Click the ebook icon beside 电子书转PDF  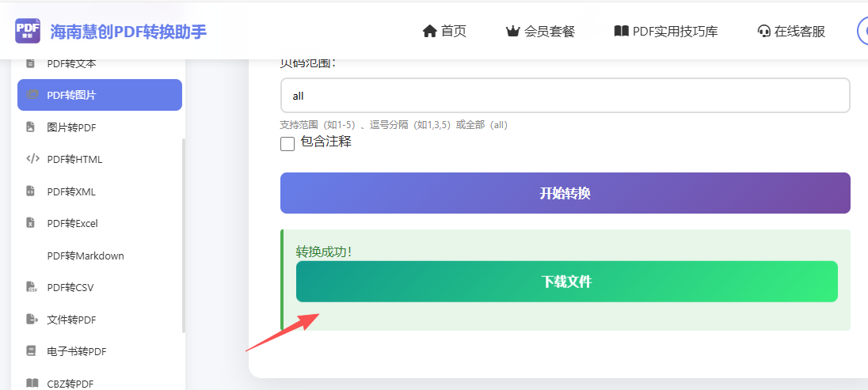[x=30, y=351]
